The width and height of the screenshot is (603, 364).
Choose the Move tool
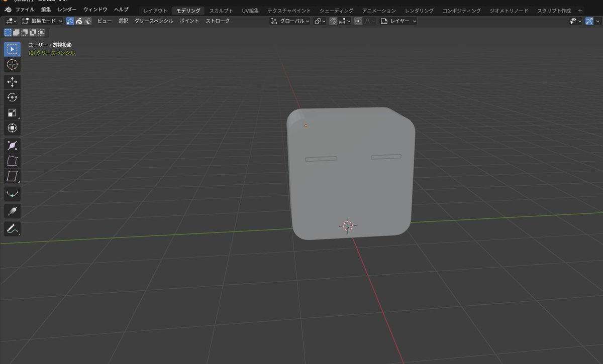click(x=12, y=82)
